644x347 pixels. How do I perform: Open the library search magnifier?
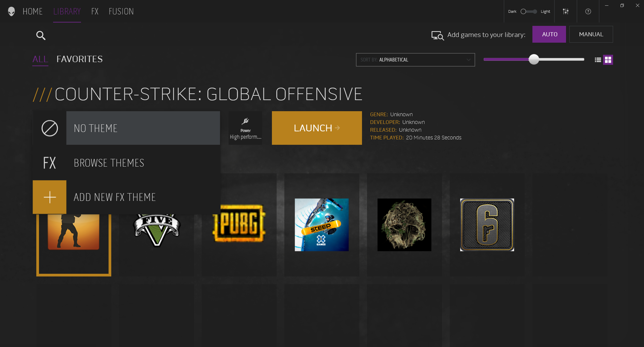point(41,35)
